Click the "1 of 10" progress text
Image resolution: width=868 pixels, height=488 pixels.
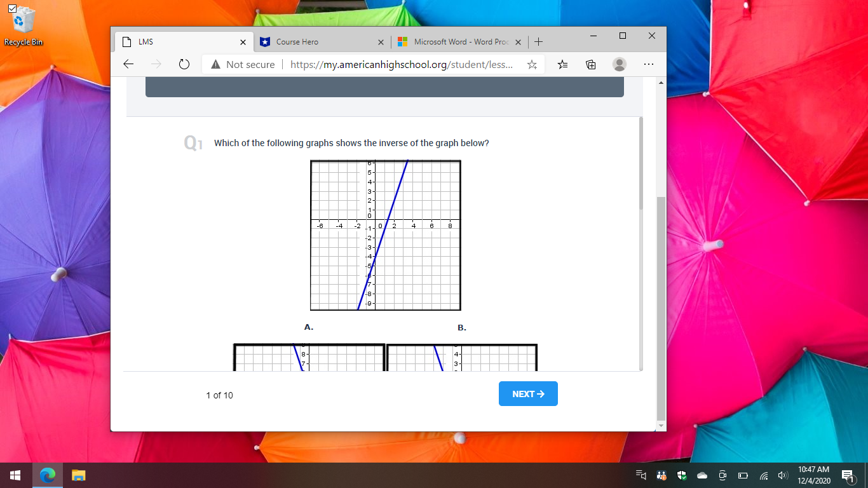pos(219,395)
